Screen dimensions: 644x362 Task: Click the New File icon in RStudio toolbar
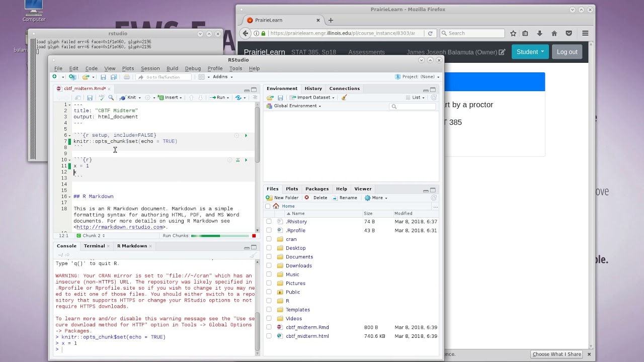(x=54, y=77)
